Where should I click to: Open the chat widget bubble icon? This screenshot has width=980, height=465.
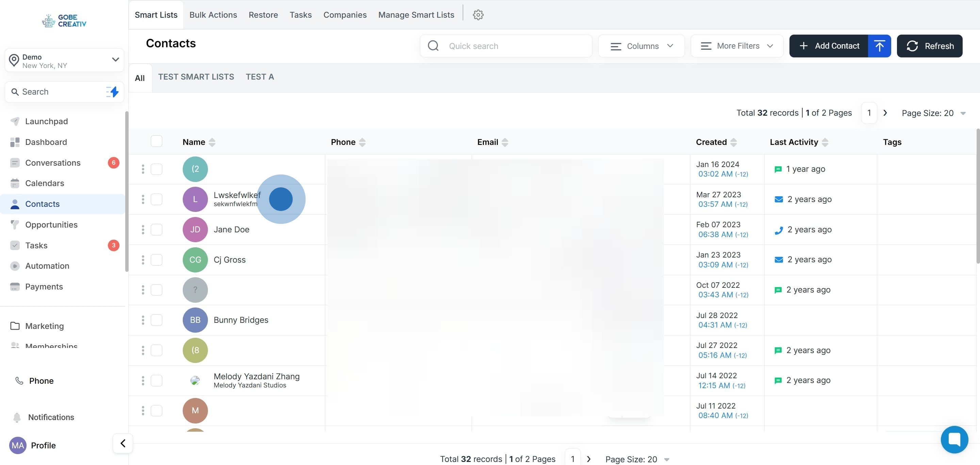pos(954,439)
